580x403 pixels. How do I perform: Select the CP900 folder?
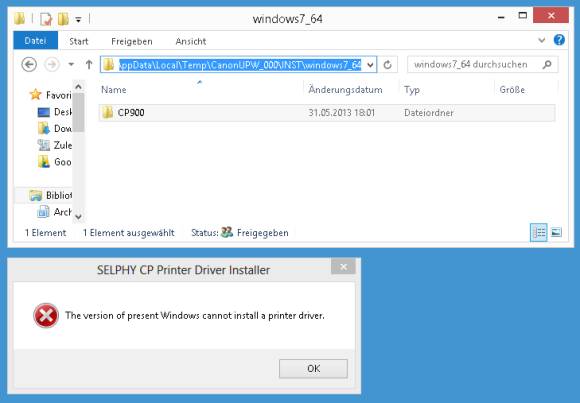click(327, 113)
